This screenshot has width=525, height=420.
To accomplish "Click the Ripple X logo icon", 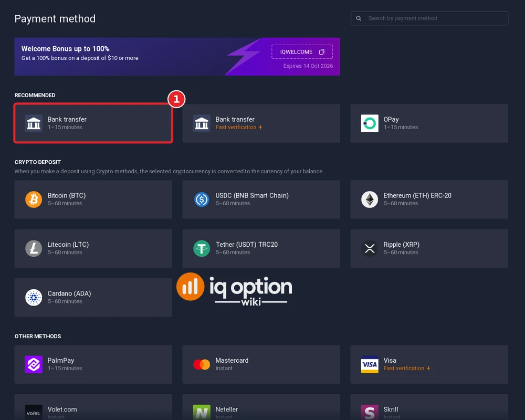I will [x=370, y=248].
